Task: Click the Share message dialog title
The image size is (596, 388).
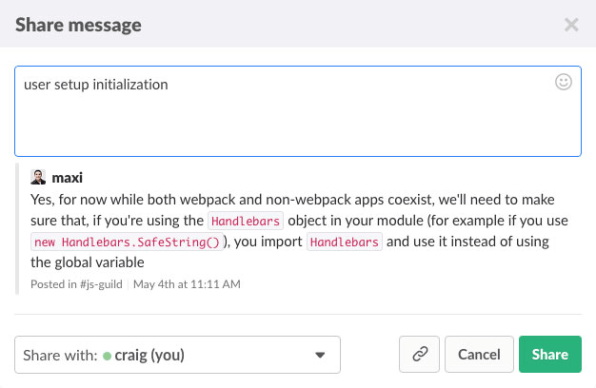Action: click(78, 25)
